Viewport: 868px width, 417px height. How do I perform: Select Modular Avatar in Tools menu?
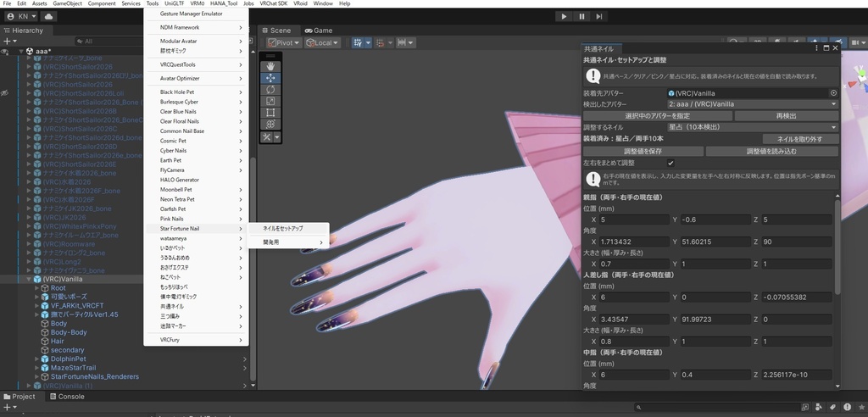pyautogui.click(x=196, y=41)
